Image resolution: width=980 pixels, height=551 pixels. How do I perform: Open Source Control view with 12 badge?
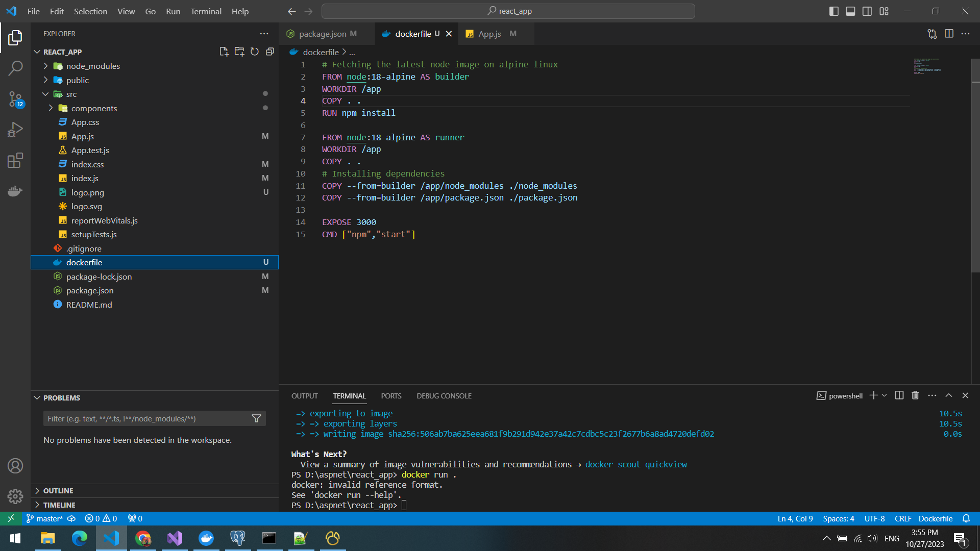(x=15, y=99)
